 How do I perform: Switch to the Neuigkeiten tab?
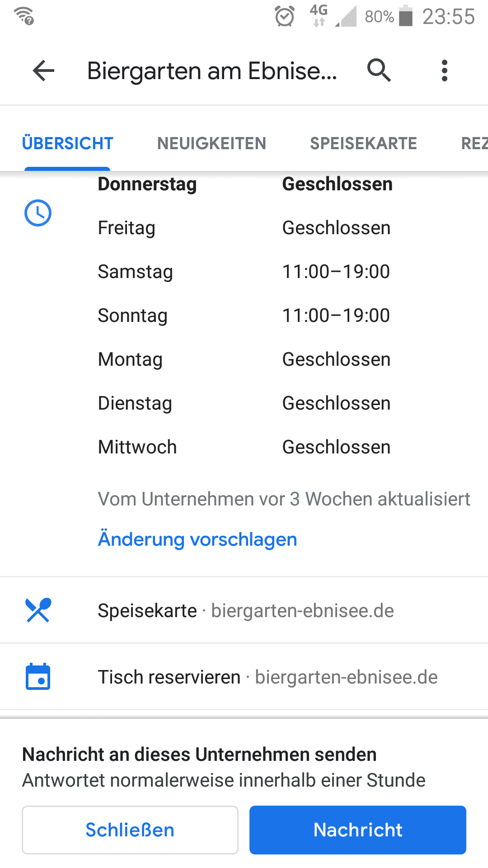pos(211,143)
